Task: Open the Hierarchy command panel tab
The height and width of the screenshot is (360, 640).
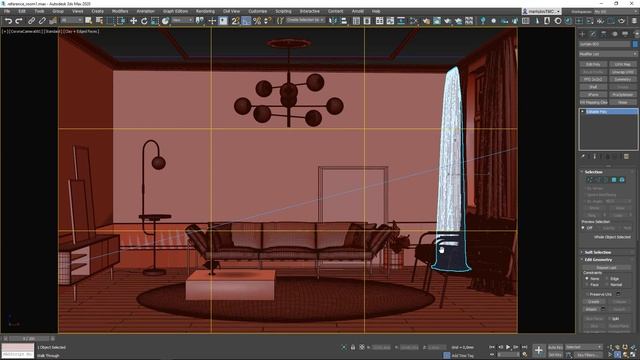Action: [x=604, y=34]
